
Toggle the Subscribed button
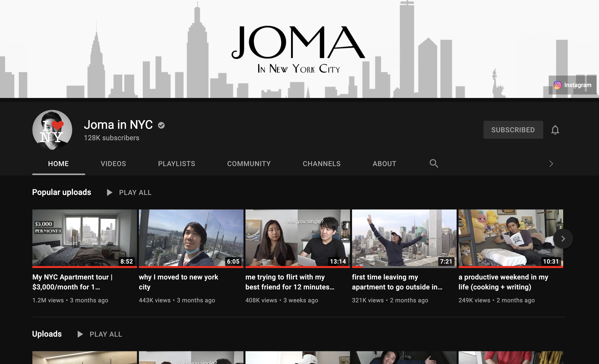(x=513, y=130)
